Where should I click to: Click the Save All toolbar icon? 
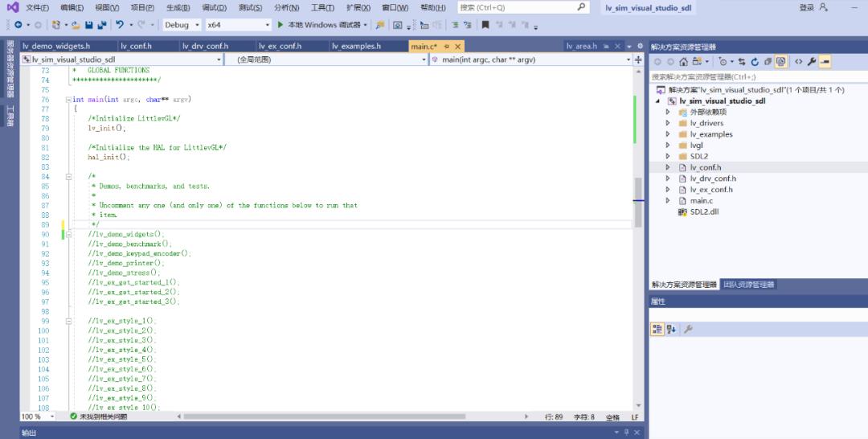click(102, 25)
